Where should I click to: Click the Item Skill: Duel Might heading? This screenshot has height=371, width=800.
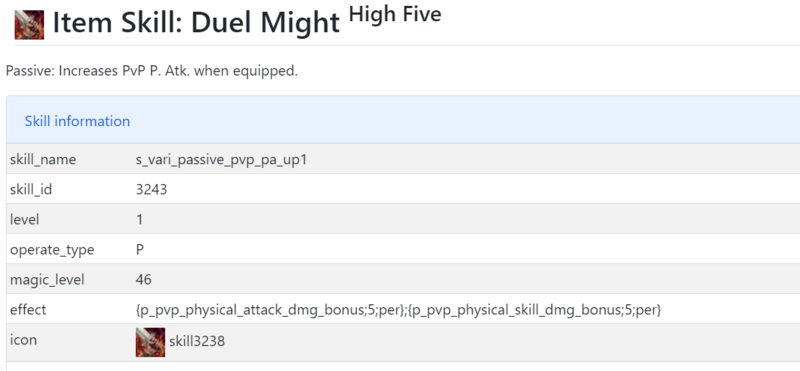point(196,23)
